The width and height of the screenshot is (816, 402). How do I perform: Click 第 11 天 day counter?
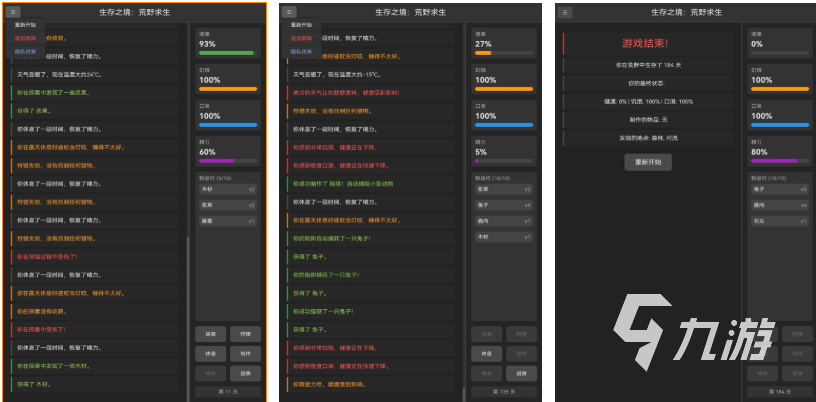pos(228,392)
